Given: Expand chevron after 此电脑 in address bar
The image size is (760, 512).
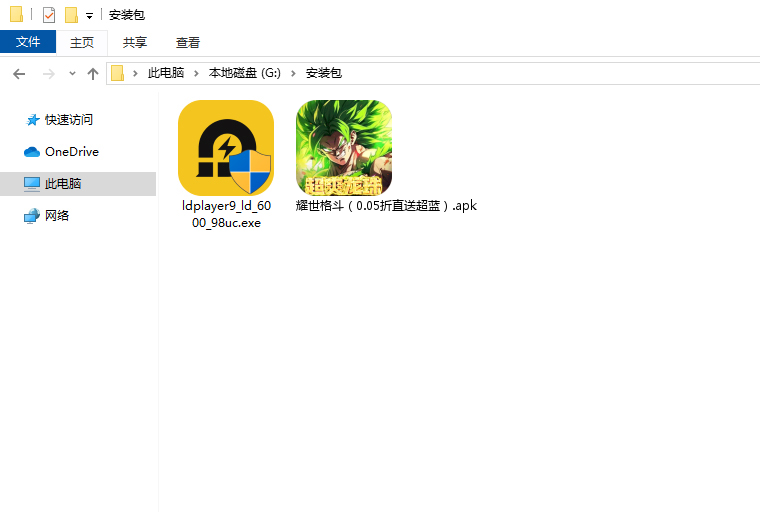Looking at the screenshot, I should point(196,74).
